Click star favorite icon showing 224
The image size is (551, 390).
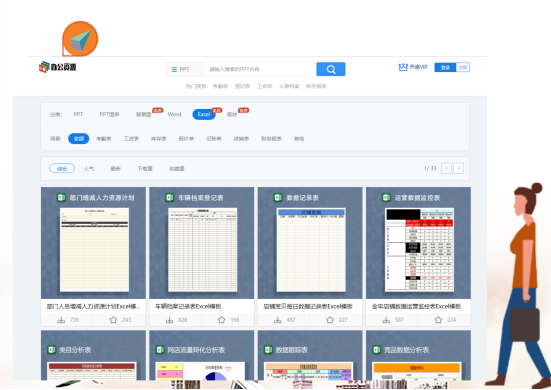(438, 320)
